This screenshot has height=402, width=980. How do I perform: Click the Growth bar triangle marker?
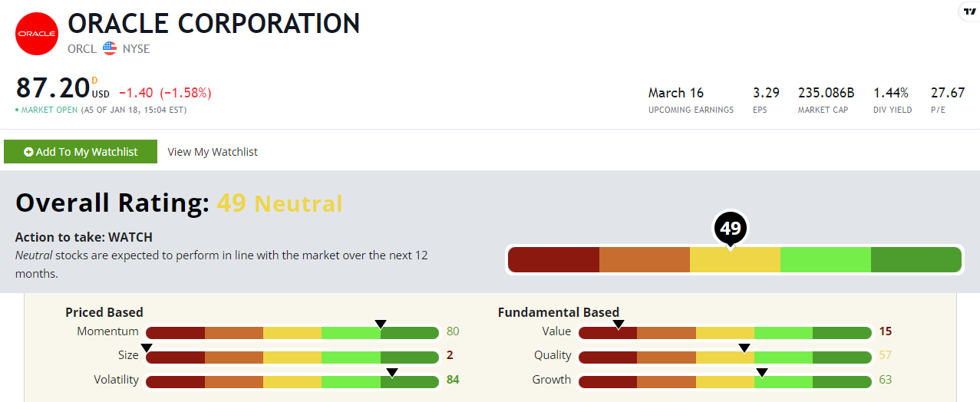pyautogui.click(x=761, y=373)
